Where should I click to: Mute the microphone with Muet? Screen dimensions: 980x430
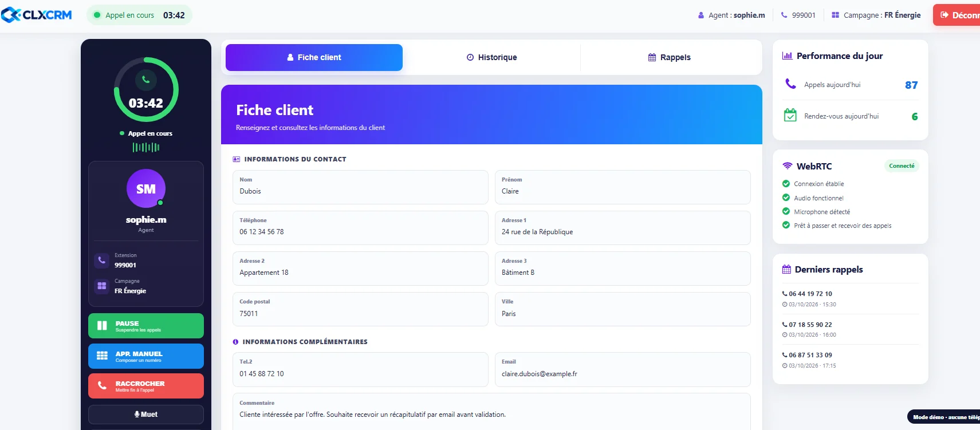tap(146, 415)
